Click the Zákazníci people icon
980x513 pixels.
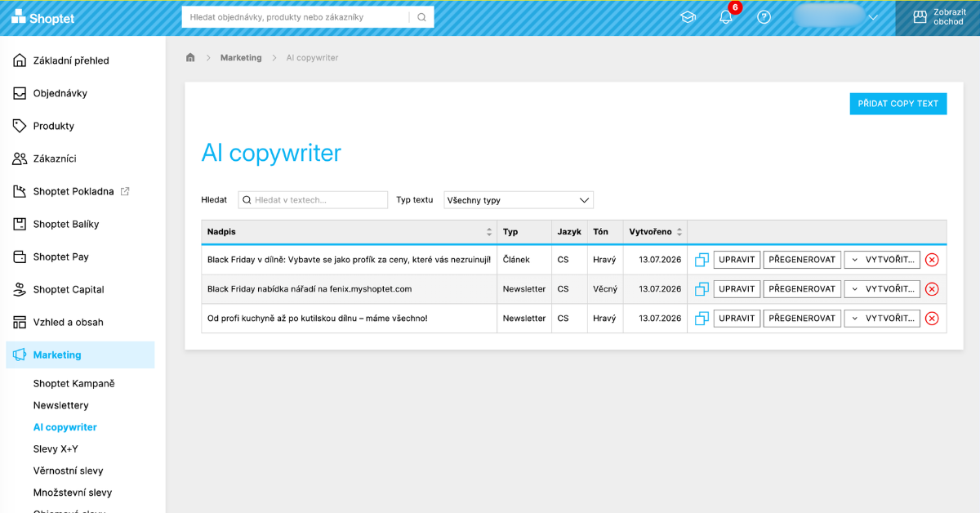[x=20, y=158]
